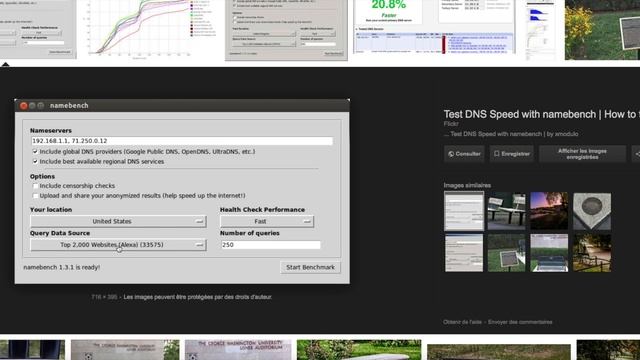Open second-row namebench dialog similar thumbnail
Viewport: 640px width, 360px height.
[464, 253]
